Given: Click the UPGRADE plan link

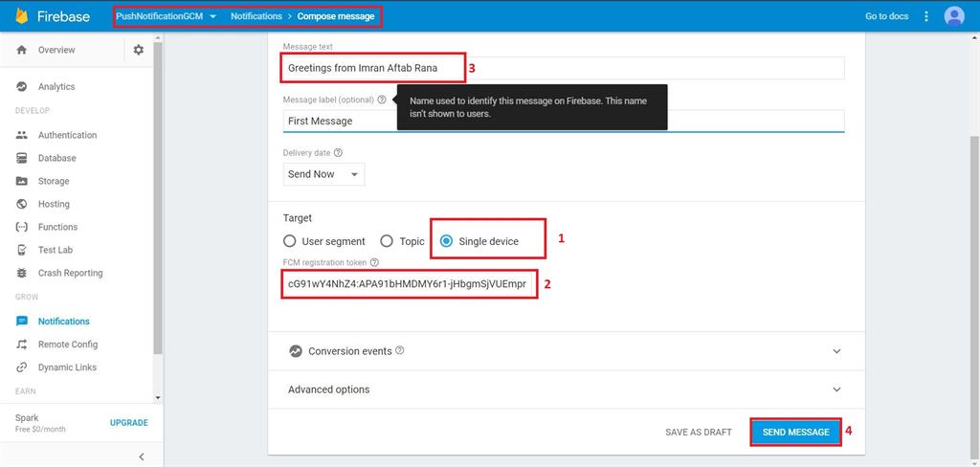Looking at the screenshot, I should 129,423.
